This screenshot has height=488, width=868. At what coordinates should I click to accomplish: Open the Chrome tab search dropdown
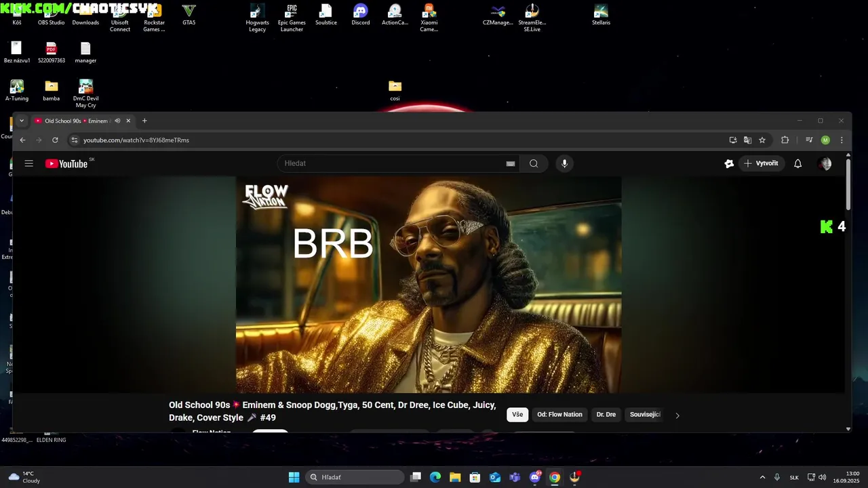pyautogui.click(x=22, y=121)
